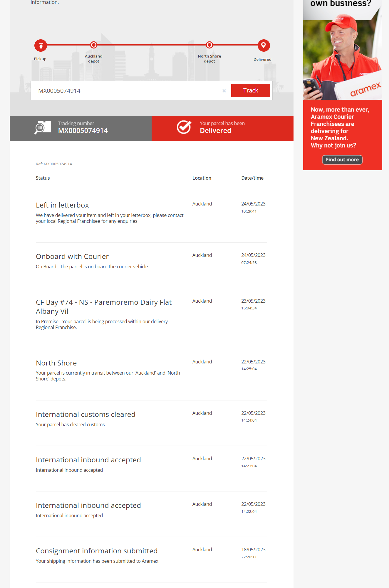Screen dimensions: 389x588
Task: Click the Location column header
Action: pos(202,178)
